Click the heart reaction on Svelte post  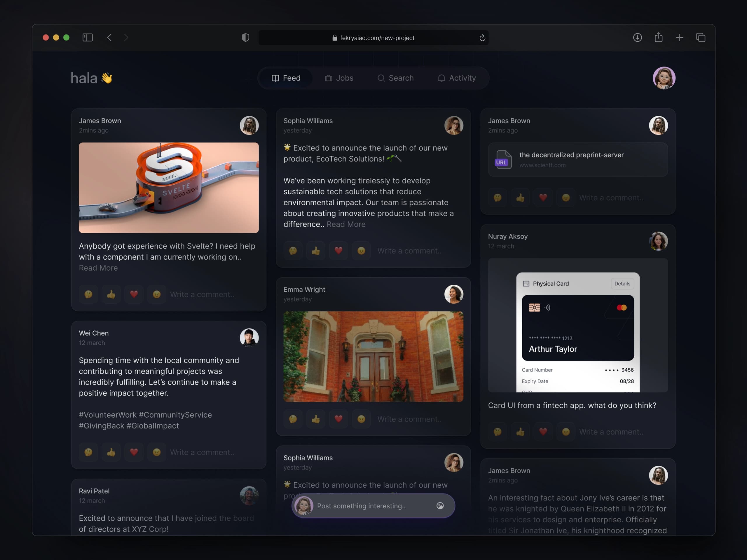(134, 294)
